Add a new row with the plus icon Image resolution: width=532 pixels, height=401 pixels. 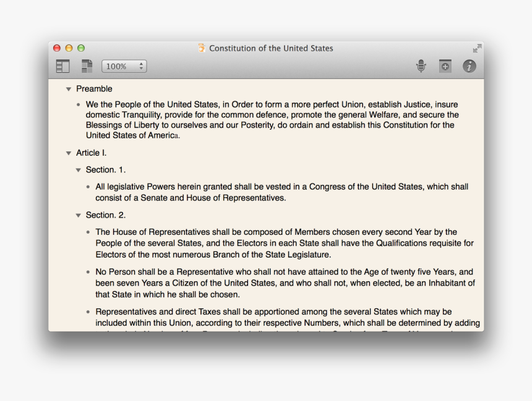tap(445, 65)
